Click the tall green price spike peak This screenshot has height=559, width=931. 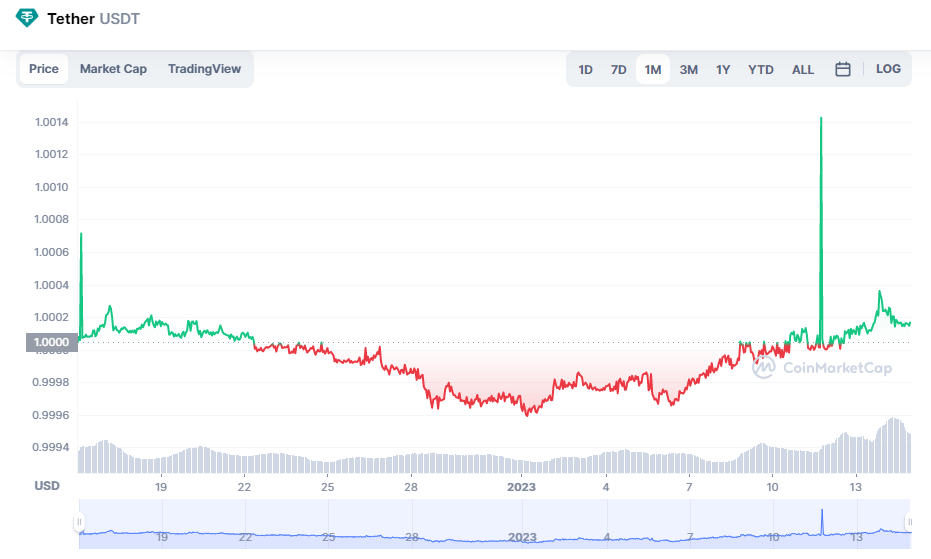click(821, 118)
